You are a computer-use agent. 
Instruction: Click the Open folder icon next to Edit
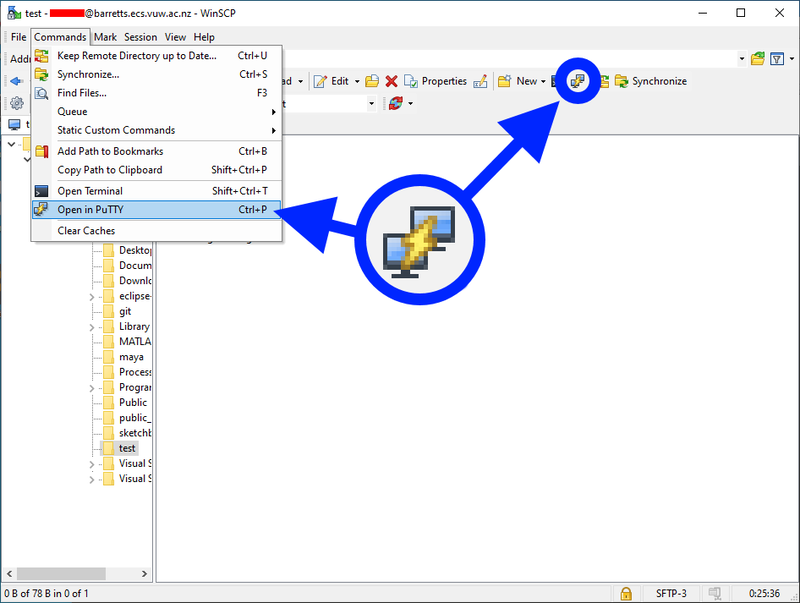coord(372,81)
